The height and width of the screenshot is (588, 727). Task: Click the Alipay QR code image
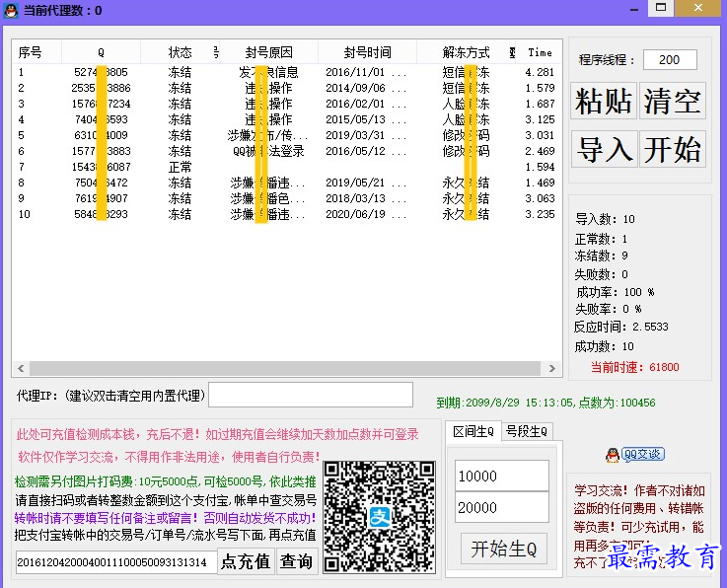pos(379,517)
